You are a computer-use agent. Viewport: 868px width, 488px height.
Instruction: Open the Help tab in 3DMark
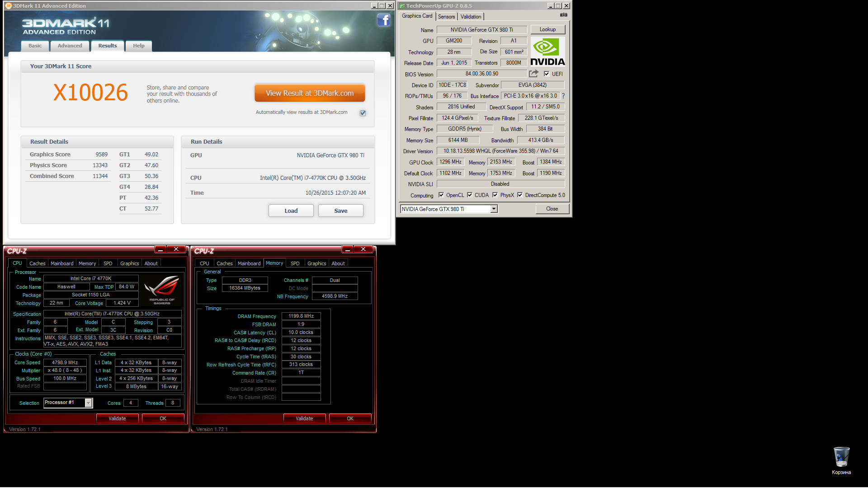pos(139,46)
